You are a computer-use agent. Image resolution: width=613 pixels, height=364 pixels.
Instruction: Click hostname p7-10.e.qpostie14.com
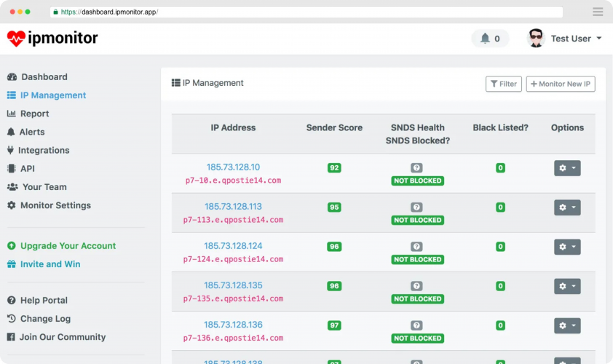click(233, 181)
